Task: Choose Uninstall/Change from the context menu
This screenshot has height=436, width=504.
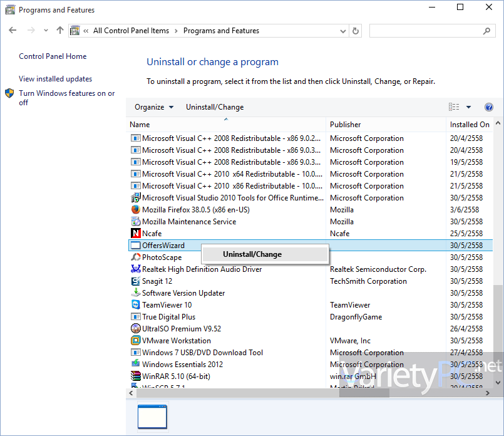Action: click(x=265, y=254)
